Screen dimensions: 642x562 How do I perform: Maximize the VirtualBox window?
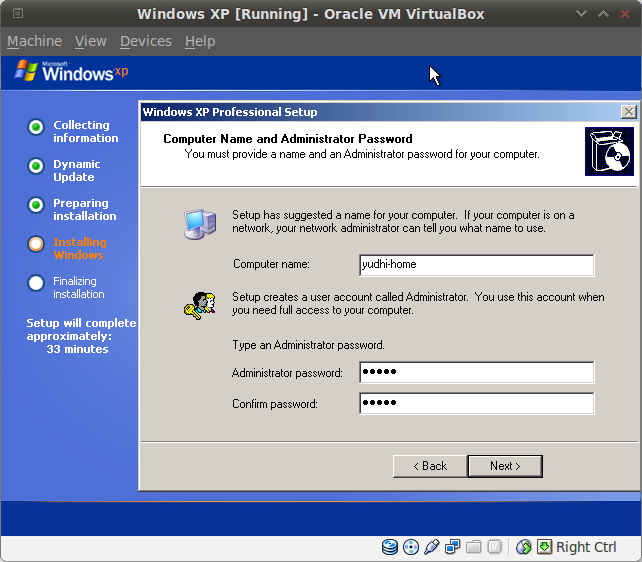[x=603, y=14]
